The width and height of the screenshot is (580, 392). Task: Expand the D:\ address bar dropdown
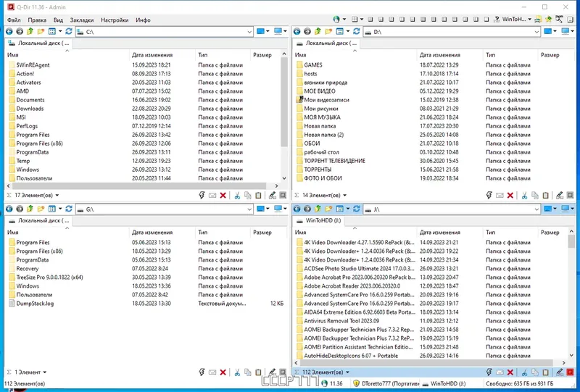click(x=536, y=32)
